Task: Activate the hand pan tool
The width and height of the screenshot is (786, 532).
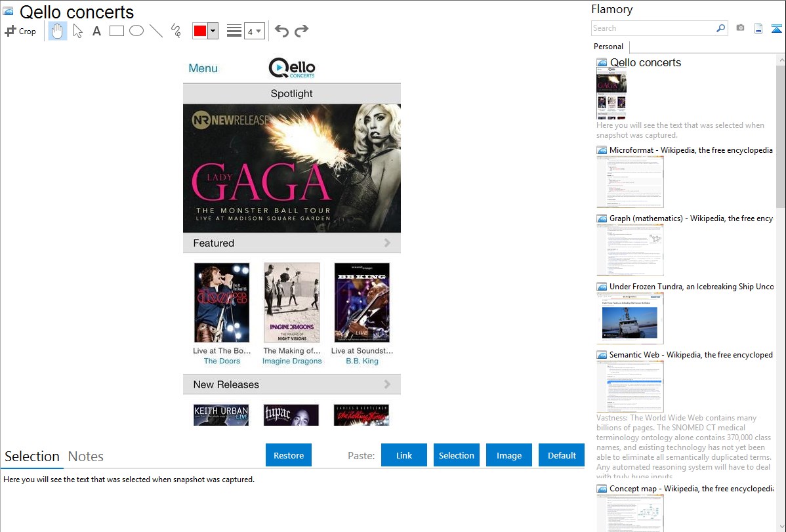Action: click(x=57, y=31)
